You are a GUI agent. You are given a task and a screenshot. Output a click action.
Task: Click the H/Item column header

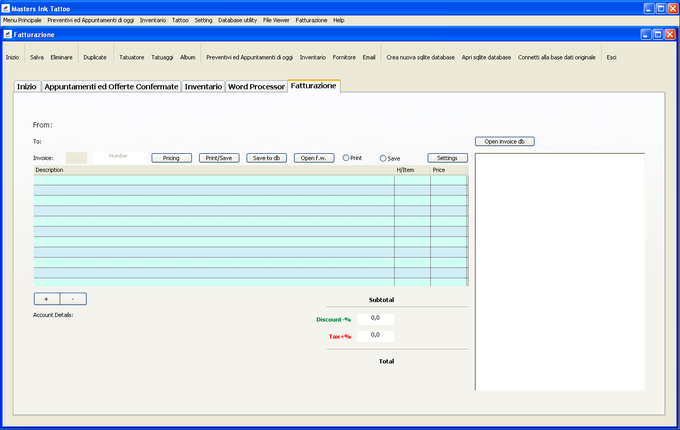(412, 170)
